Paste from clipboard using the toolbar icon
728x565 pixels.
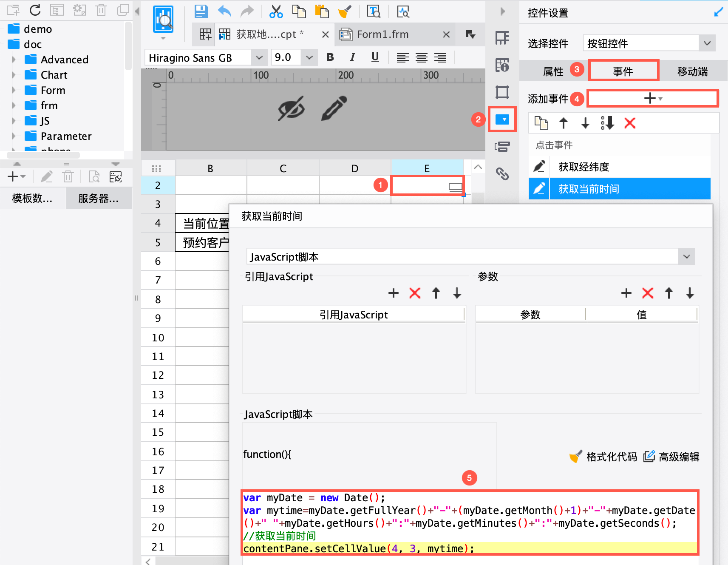point(322,11)
